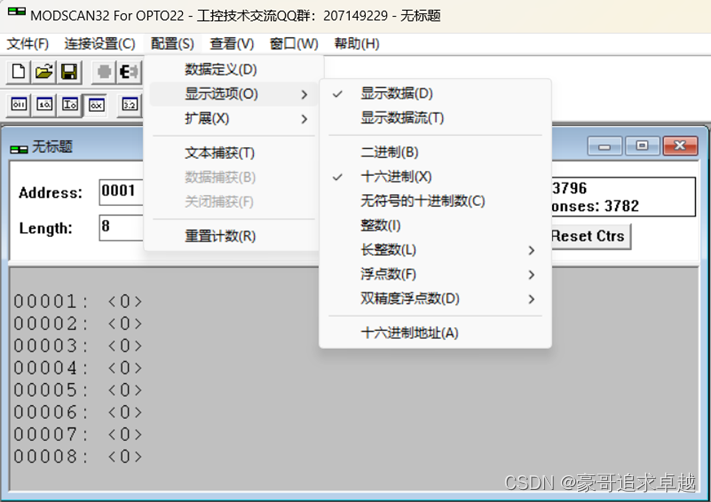Click register row 00006
Screen dimensions: 711x502
(78, 412)
